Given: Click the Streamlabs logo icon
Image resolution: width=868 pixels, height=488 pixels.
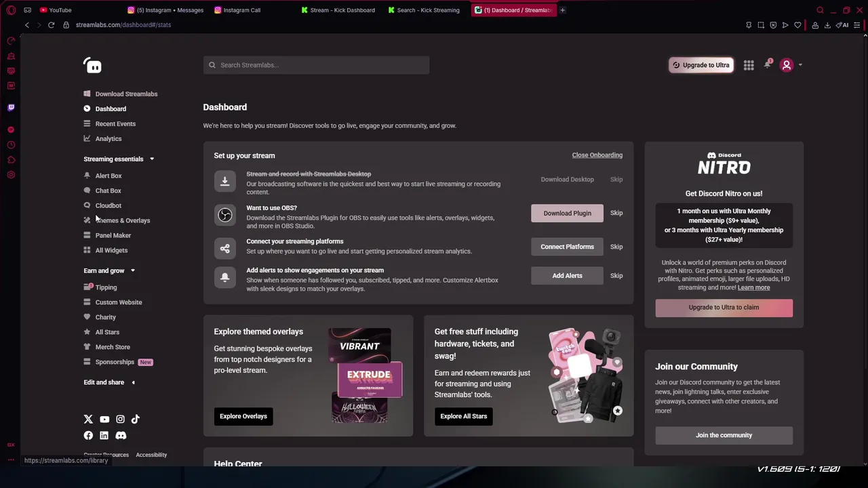Looking at the screenshot, I should (x=92, y=65).
